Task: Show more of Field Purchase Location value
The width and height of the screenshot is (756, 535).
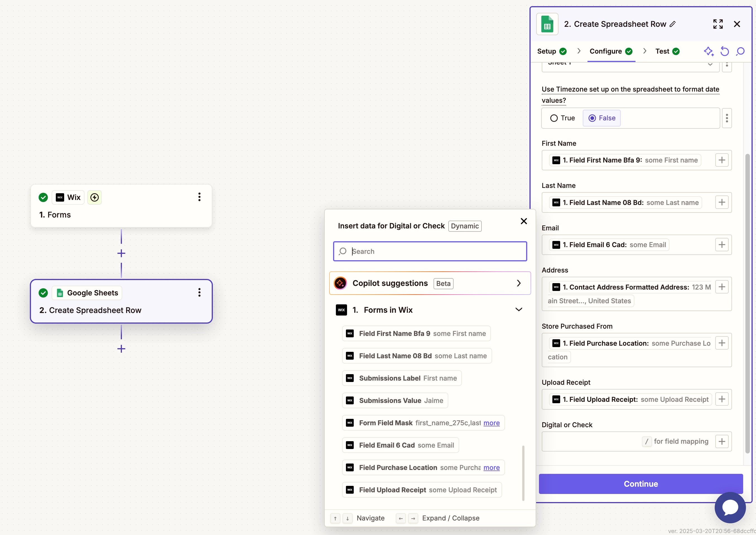Action: [491, 467]
